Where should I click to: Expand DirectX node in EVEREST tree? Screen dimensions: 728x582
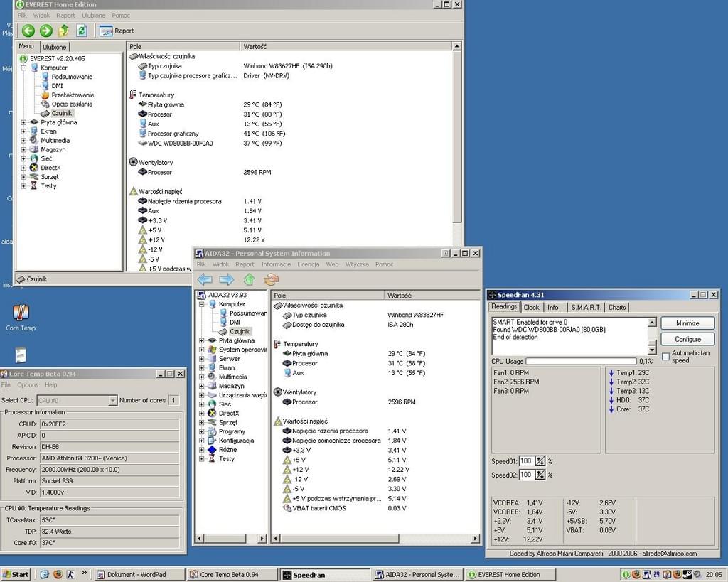coord(23,168)
